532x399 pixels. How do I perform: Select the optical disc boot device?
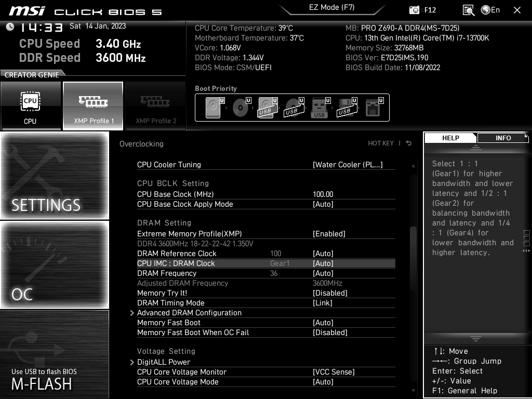(x=242, y=108)
